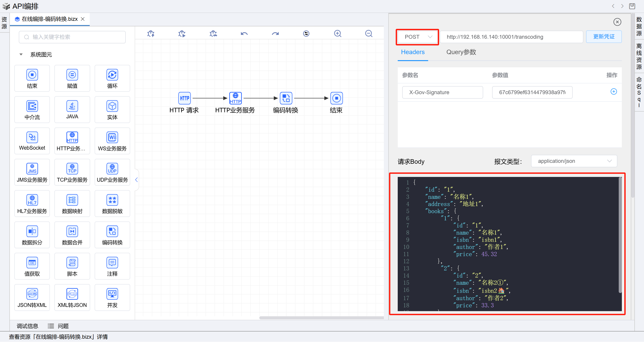Open the POST method dropdown
This screenshot has width=644, height=342.
[x=417, y=37]
